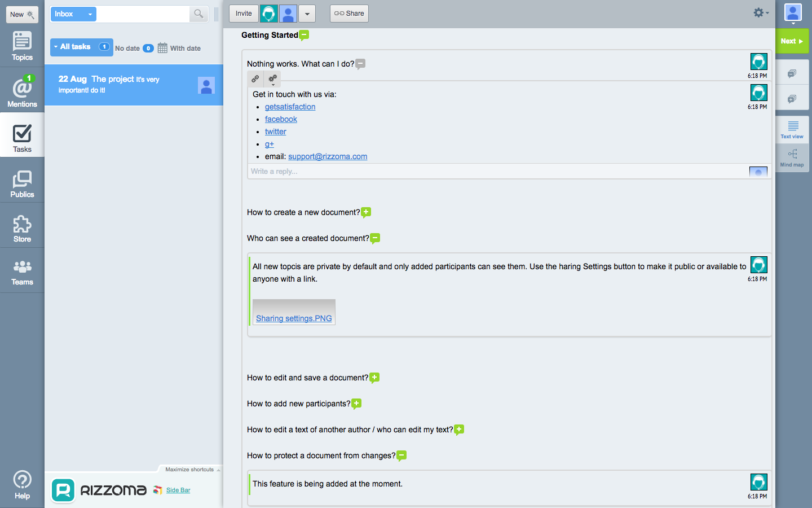Viewport: 812px width, 508px height.
Task: Collapse 'Who can see a created document?'
Action: coord(375,238)
